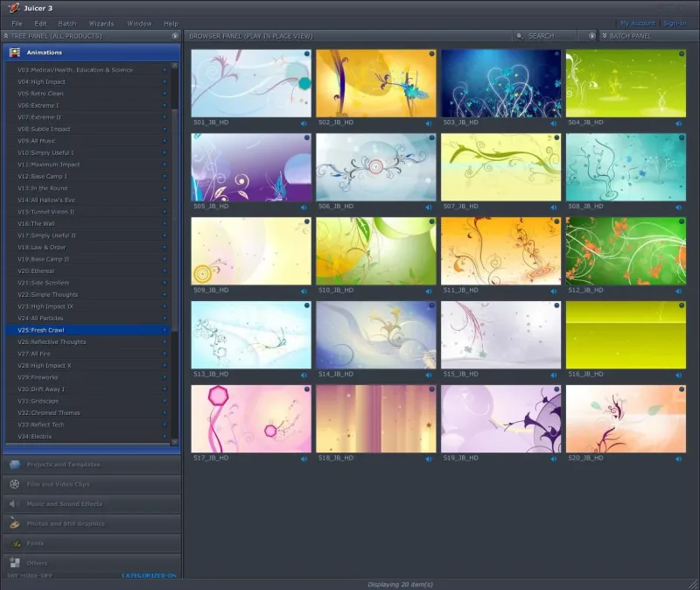Collapse the Tree Panel header chevron
This screenshot has width=700, height=590.
tap(6, 36)
